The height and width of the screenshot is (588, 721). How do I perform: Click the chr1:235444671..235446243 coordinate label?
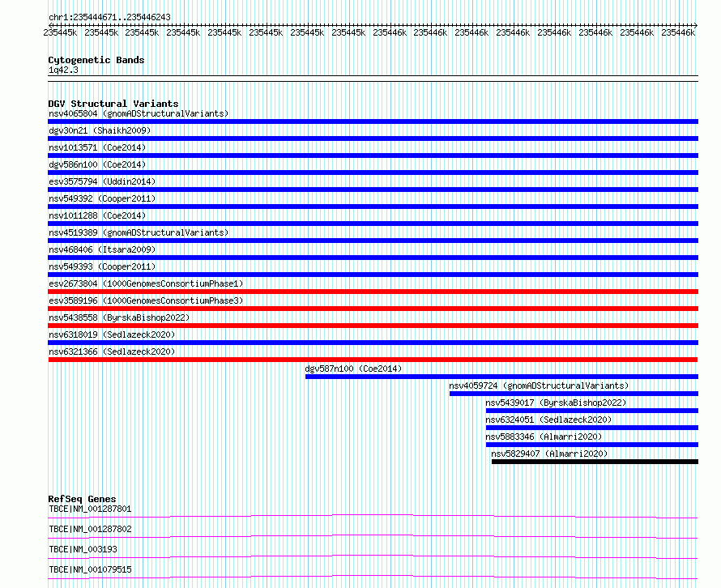tap(109, 17)
